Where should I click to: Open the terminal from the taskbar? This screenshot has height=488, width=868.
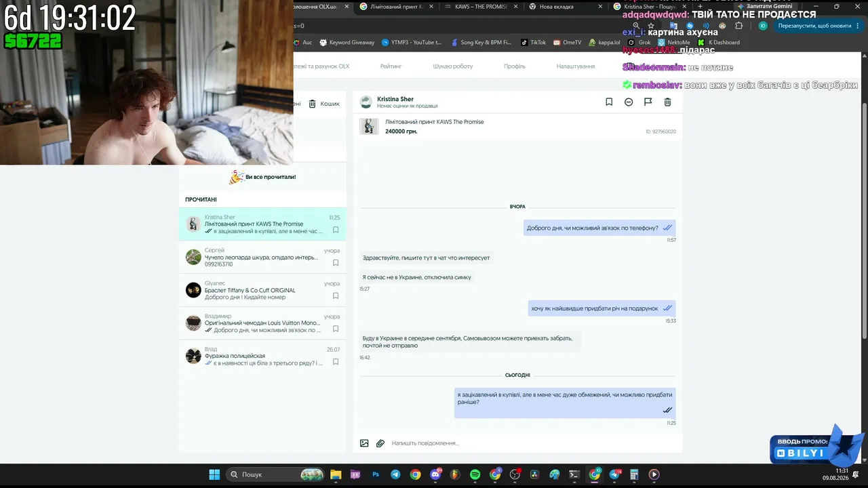point(575,474)
